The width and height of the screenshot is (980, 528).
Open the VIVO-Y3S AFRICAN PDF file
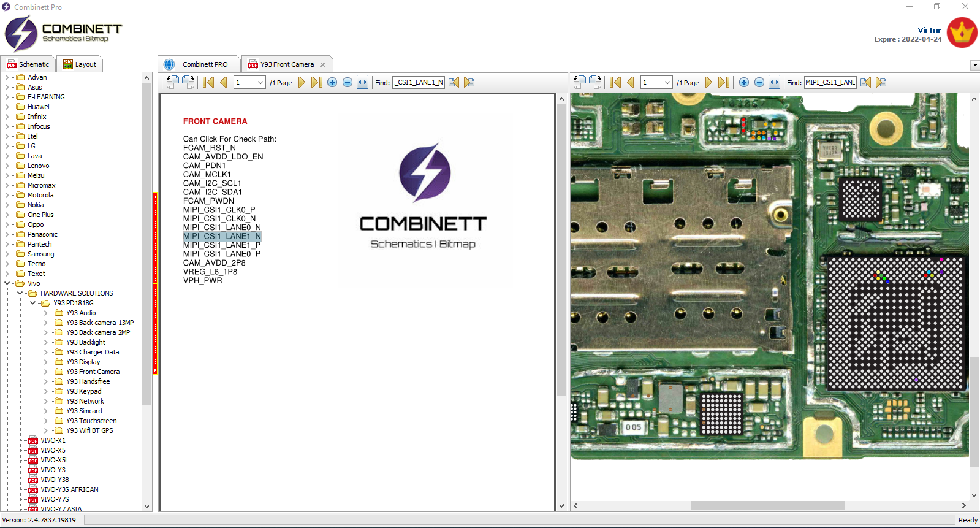tap(69, 489)
